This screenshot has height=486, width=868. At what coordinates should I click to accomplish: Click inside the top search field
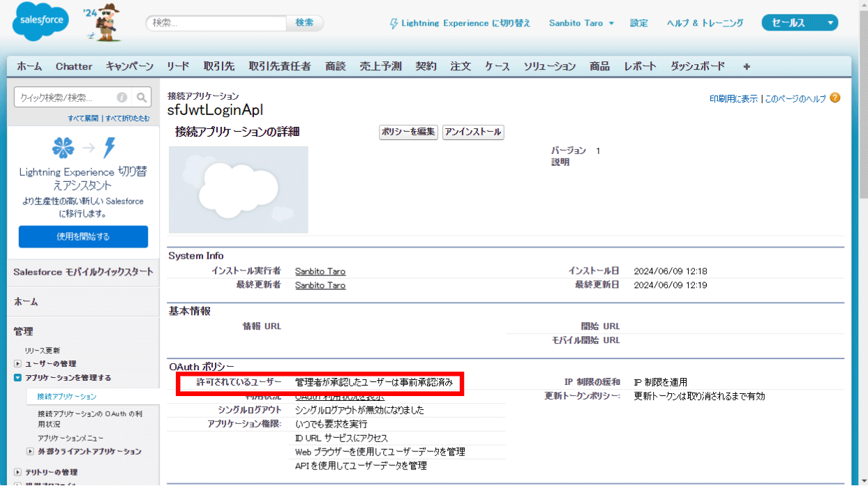coord(216,23)
